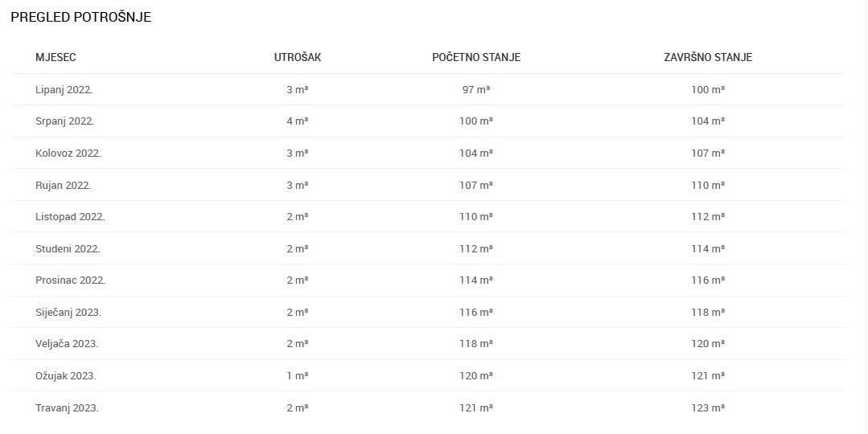Select the 4 m³ consumption value
Image resolution: width=868 pixels, height=434 pixels.
click(298, 121)
